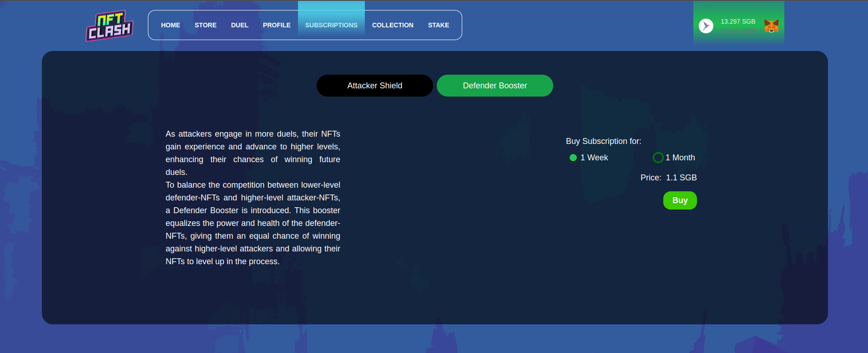Switch to the Defender Booster tab

[495, 86]
